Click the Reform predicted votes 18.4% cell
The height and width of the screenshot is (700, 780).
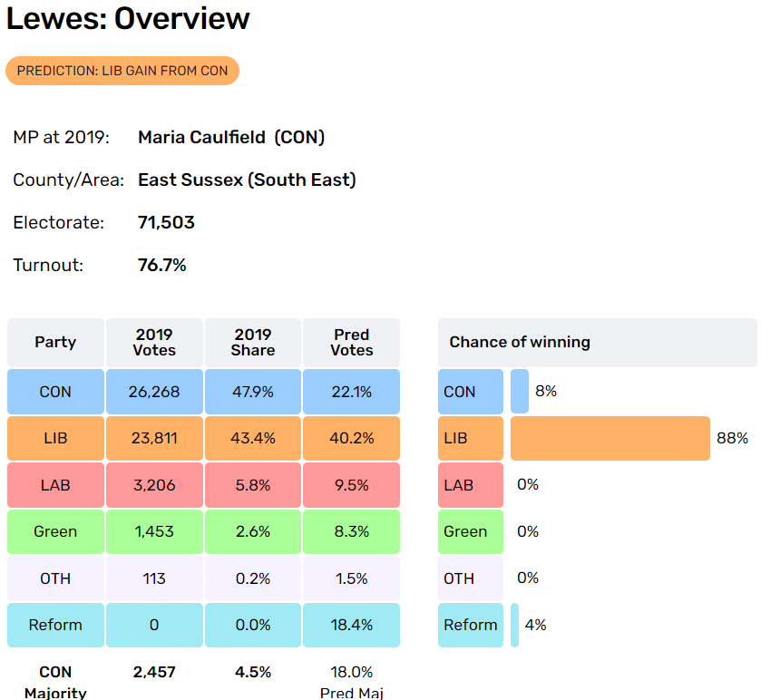(x=352, y=625)
